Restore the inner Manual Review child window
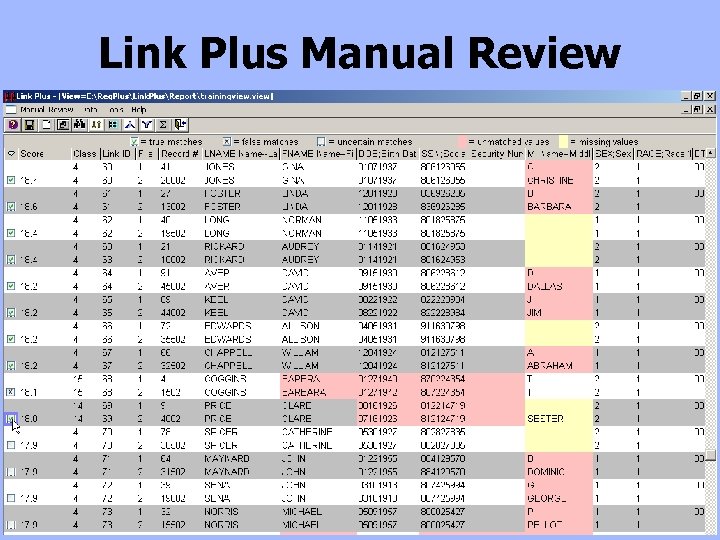Image resolution: width=720 pixels, height=540 pixels. pyautogui.click(x=698, y=110)
